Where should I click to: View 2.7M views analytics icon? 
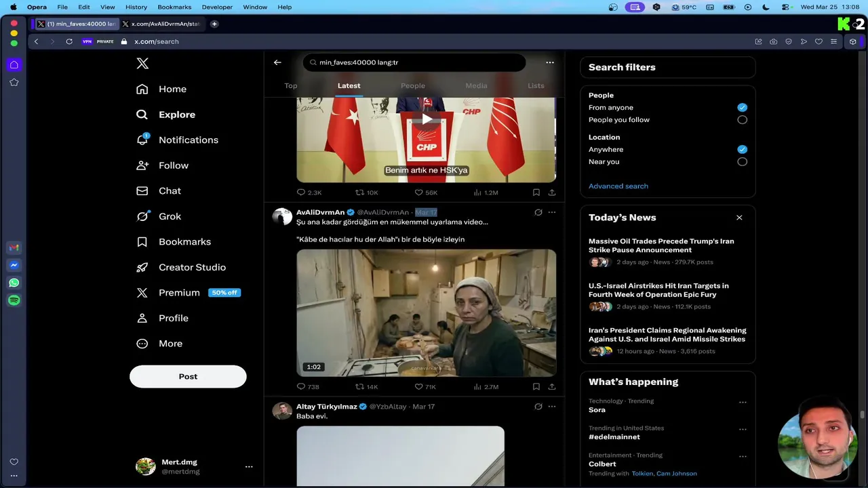pyautogui.click(x=486, y=387)
